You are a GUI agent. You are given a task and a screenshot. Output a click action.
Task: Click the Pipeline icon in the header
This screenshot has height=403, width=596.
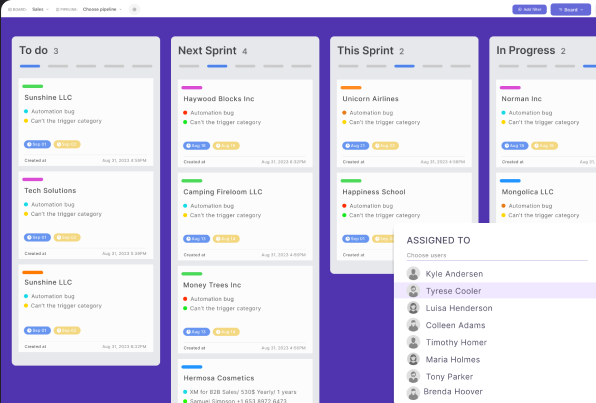(x=57, y=10)
